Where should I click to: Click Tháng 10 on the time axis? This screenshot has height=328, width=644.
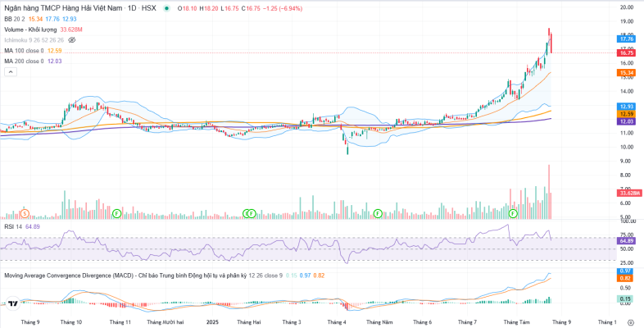click(x=71, y=321)
